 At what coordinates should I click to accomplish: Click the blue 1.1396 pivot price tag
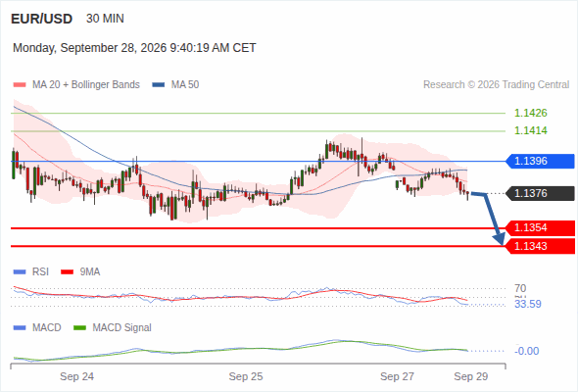(x=540, y=161)
